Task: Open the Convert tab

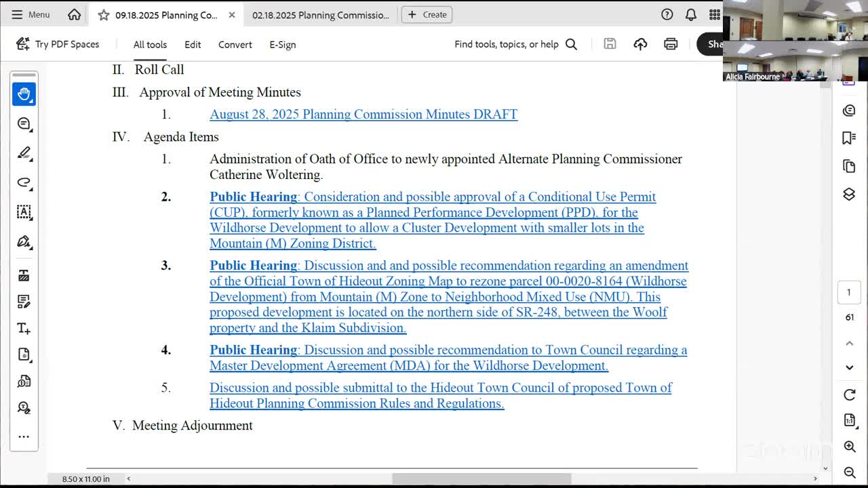Action: point(235,45)
